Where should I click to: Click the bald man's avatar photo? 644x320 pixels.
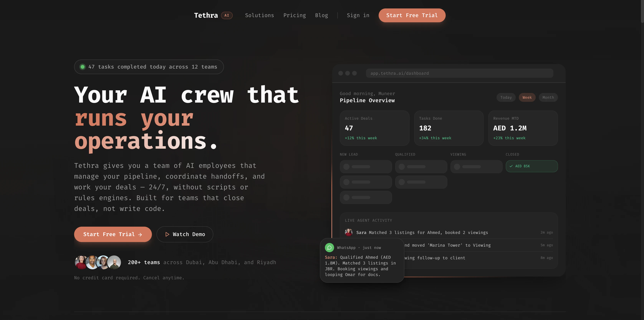[x=114, y=262]
